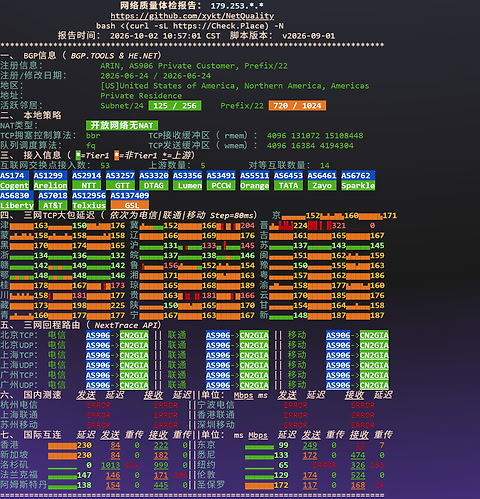
Task: Click the '杭州电信' speed test row
Action: coord(19,405)
